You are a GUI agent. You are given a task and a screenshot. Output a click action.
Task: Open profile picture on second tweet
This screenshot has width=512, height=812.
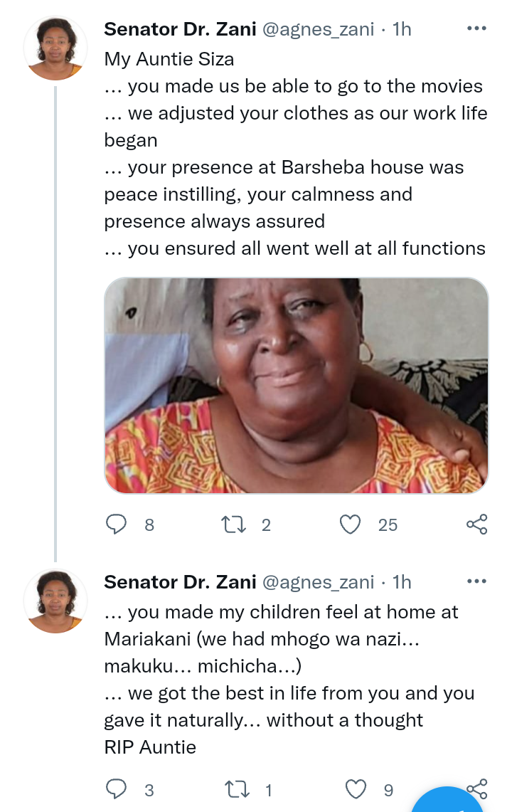point(55,601)
